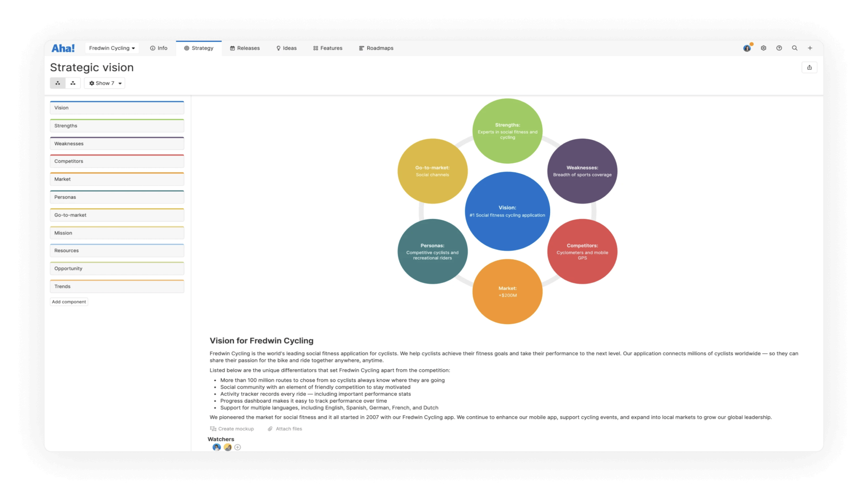Choose the Competitors component in the sidebar list
This screenshot has width=868, height=500.
pos(117,161)
